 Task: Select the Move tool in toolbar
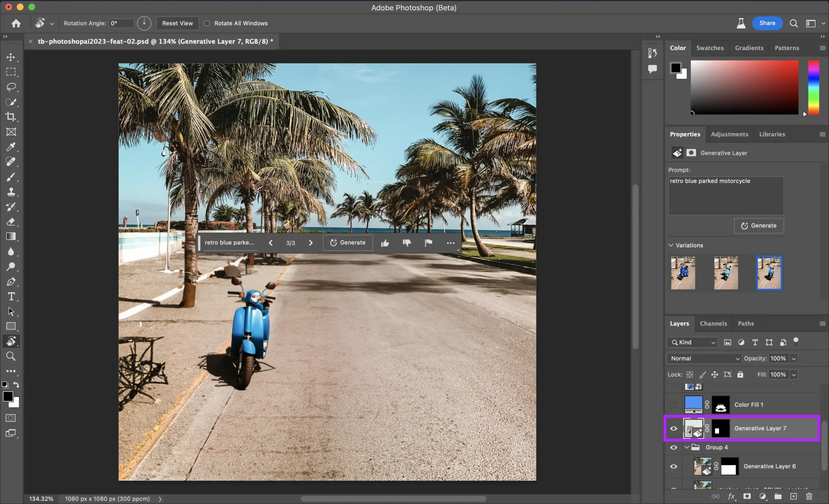tap(11, 57)
